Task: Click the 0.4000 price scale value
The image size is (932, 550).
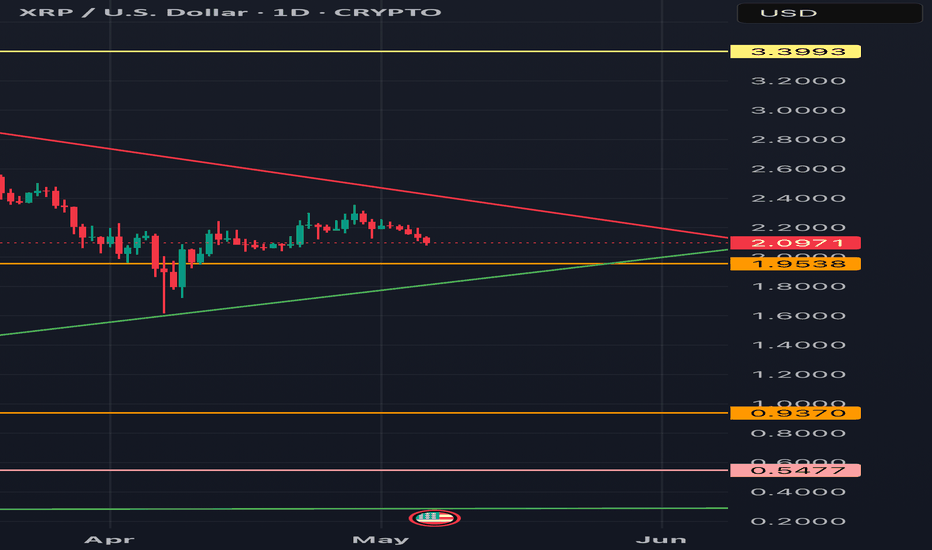Action: click(798, 492)
